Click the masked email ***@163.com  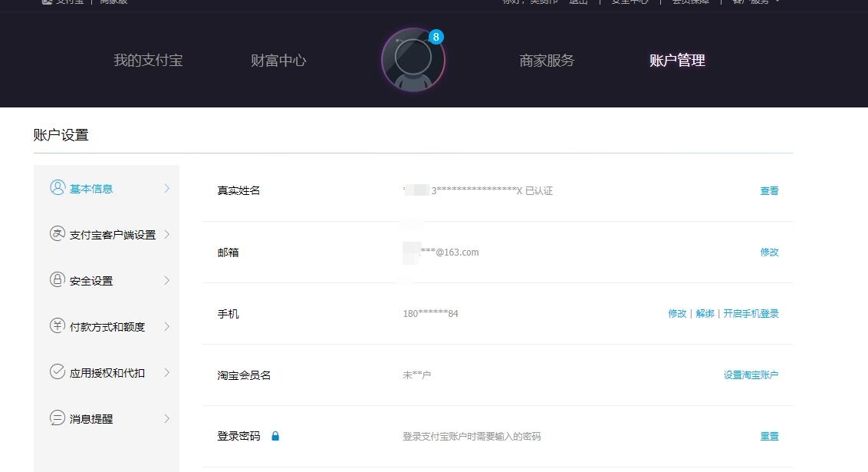(449, 252)
